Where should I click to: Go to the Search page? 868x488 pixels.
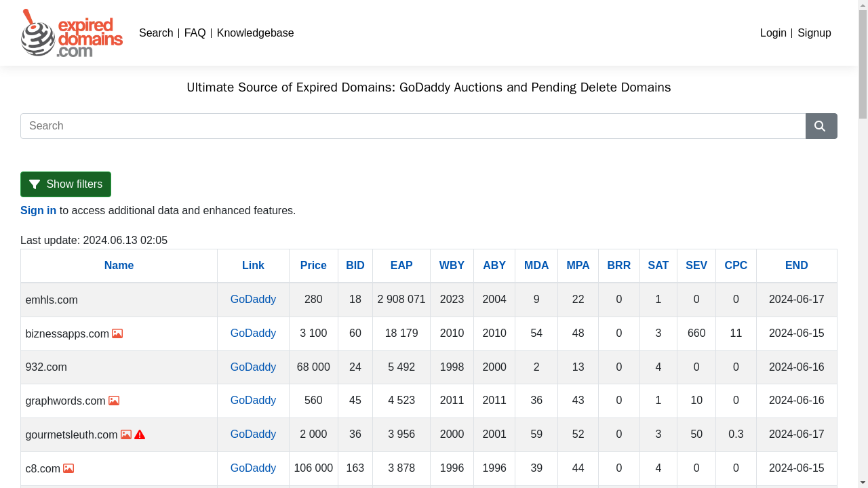156,33
